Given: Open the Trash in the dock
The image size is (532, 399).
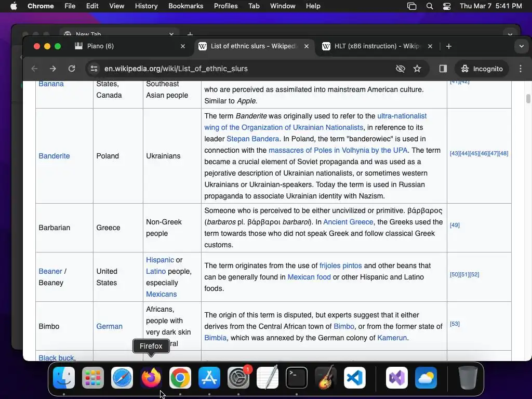Looking at the screenshot, I should (468, 378).
